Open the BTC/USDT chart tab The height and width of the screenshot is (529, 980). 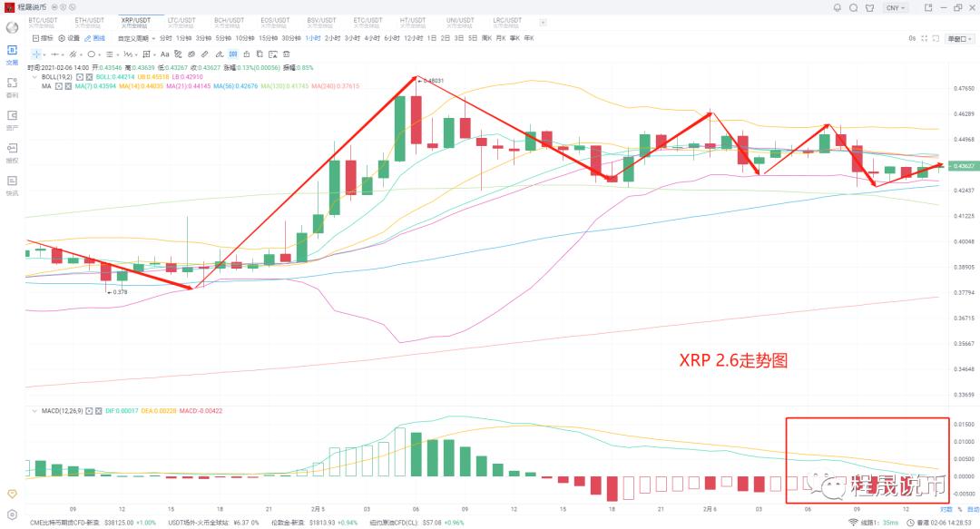43,23
